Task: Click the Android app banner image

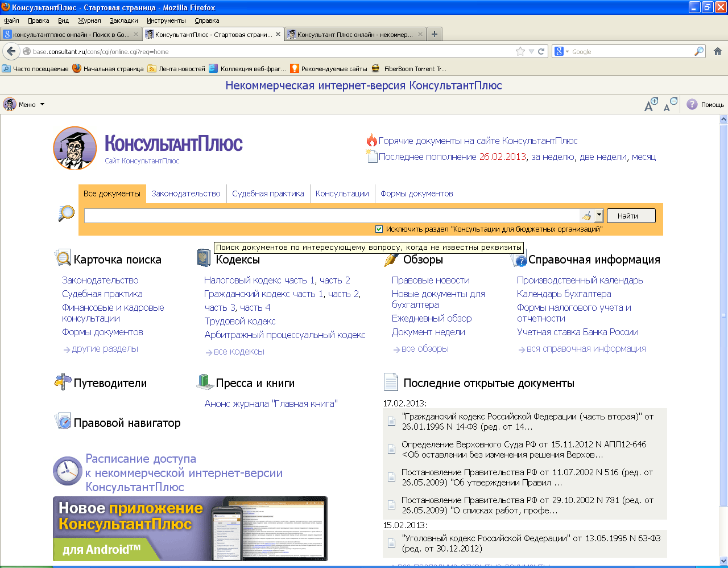Action: [x=191, y=529]
